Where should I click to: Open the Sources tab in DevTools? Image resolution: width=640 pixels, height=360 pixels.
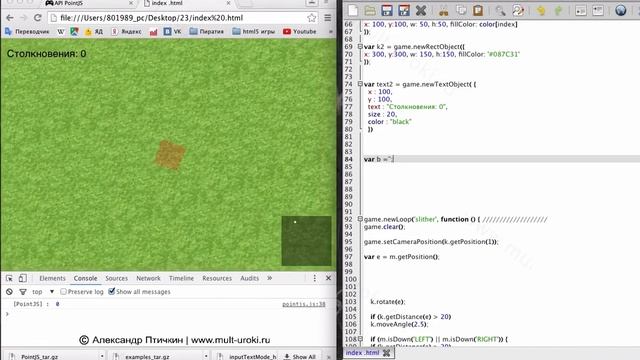pos(116,278)
